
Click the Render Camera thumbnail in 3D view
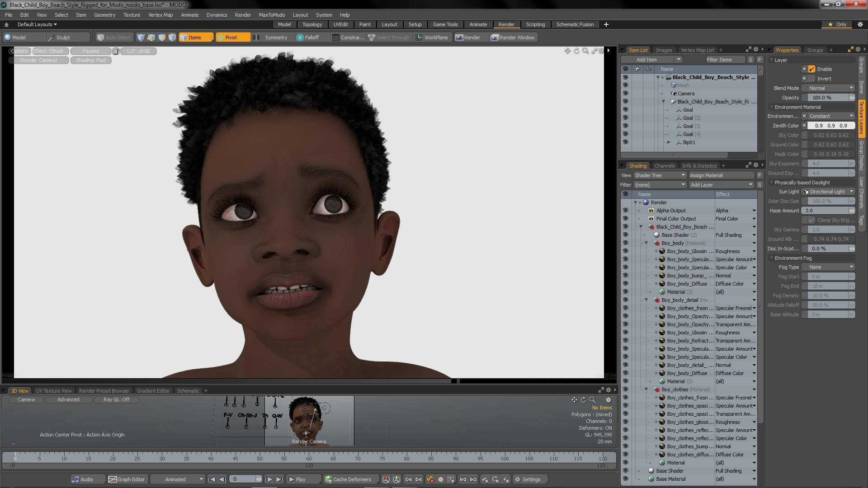309,421
